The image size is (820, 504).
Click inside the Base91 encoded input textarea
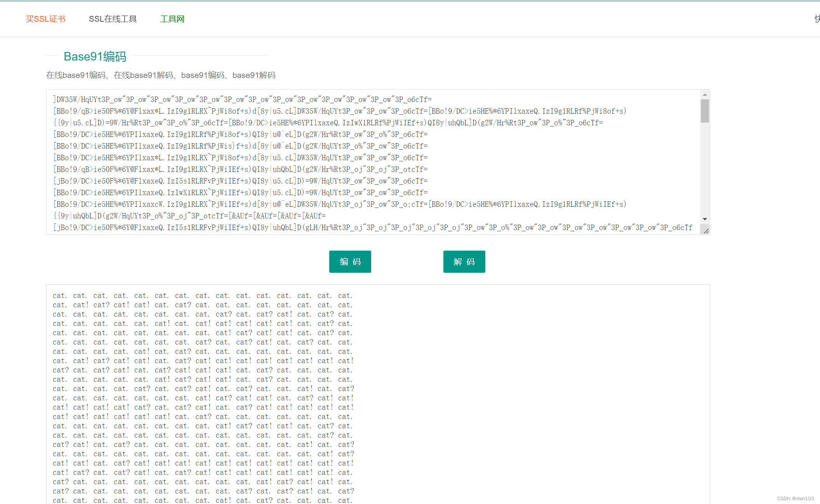pos(349,163)
